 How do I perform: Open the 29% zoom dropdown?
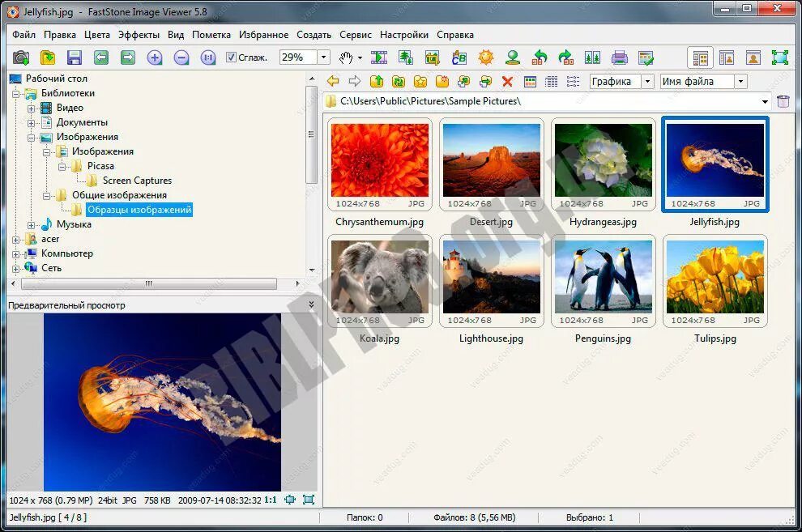pos(323,57)
